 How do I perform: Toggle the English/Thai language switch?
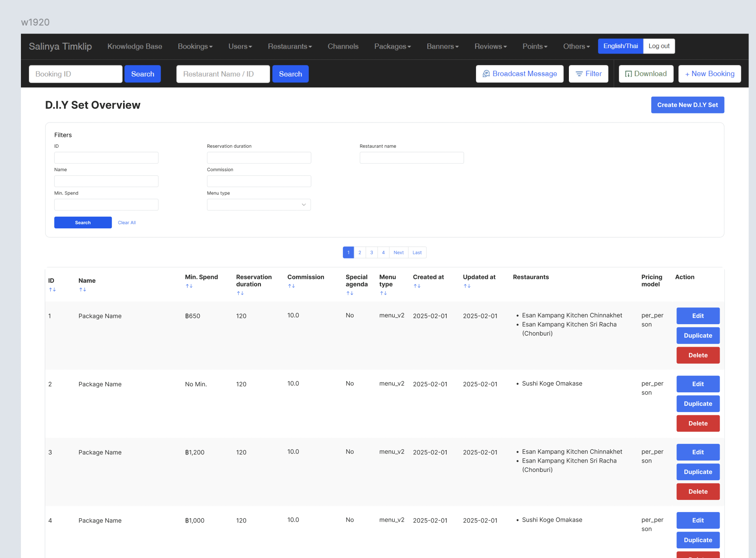point(620,46)
